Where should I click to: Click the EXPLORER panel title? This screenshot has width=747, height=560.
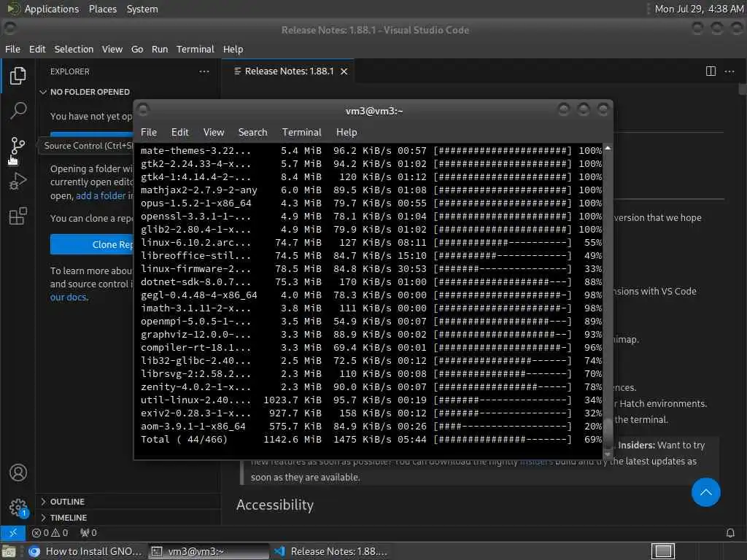click(69, 71)
